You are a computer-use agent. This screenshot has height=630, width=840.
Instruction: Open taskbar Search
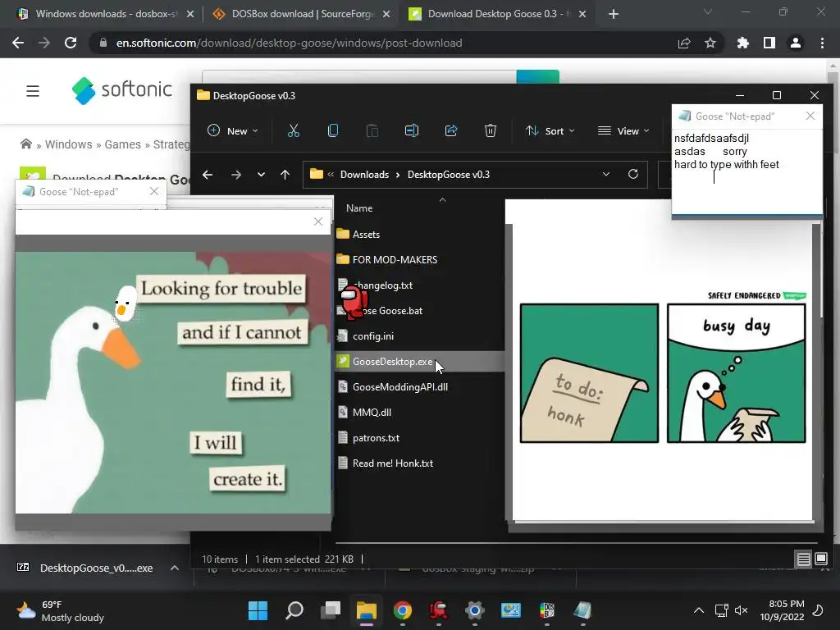click(x=294, y=610)
